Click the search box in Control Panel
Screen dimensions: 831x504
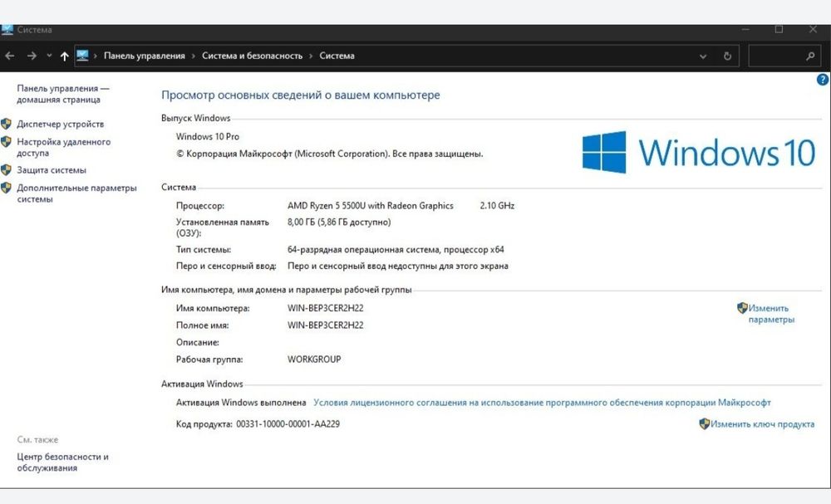click(784, 56)
